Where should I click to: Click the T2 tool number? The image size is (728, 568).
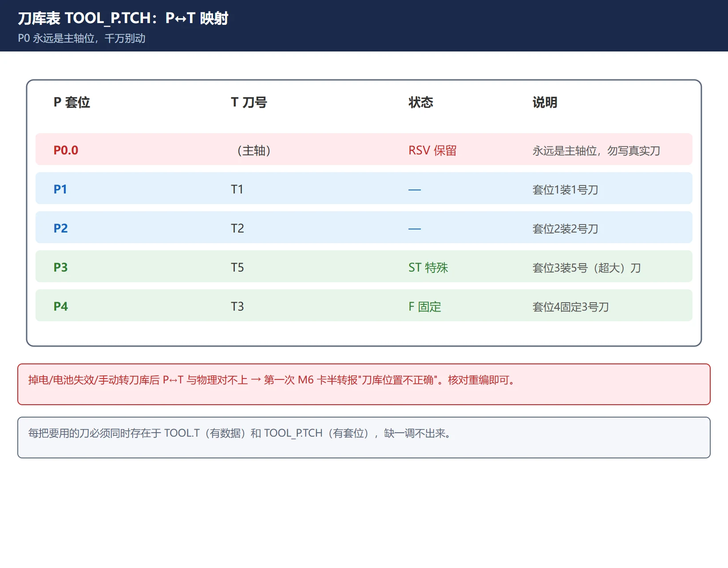click(237, 229)
